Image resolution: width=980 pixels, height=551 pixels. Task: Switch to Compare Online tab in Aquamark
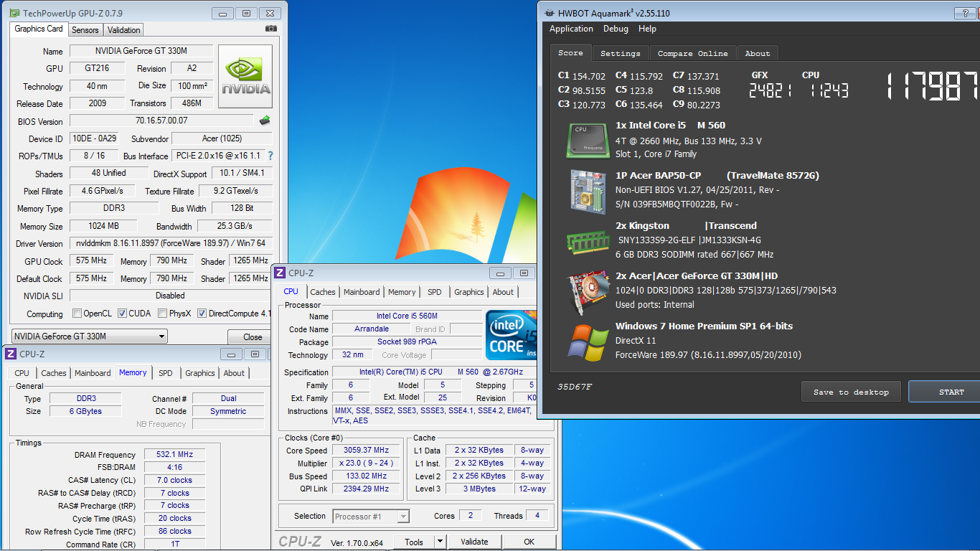tap(693, 54)
